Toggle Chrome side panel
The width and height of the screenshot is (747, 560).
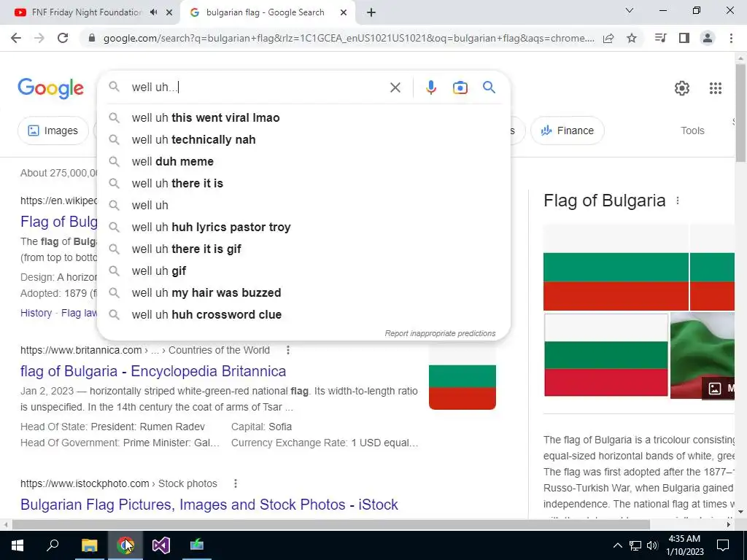click(x=684, y=38)
